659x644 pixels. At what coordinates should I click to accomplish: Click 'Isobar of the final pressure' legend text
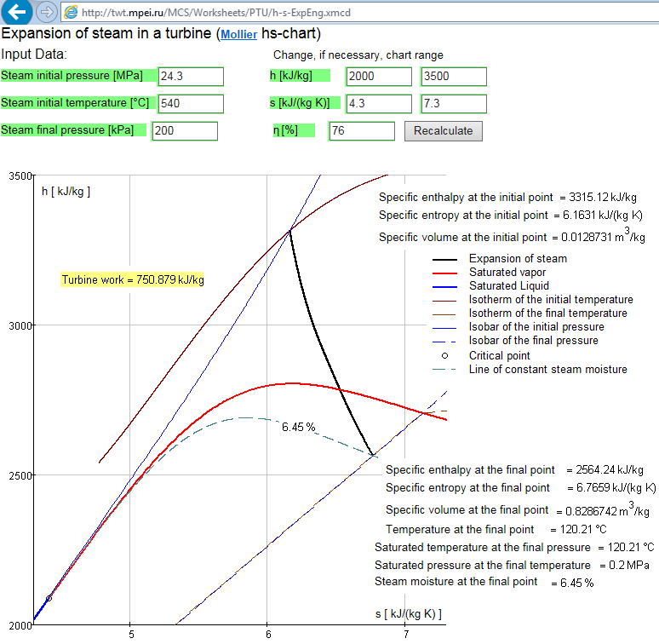pos(534,341)
